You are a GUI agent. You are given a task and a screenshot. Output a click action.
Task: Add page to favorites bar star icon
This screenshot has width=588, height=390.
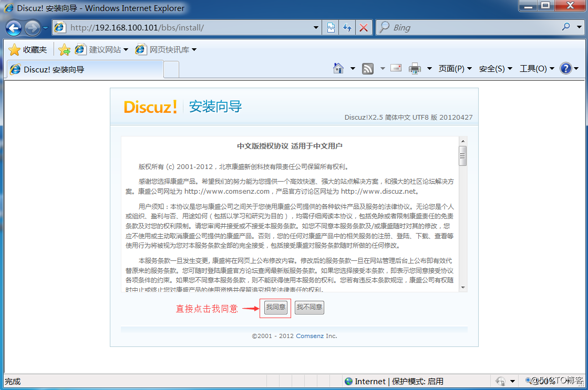tap(64, 49)
